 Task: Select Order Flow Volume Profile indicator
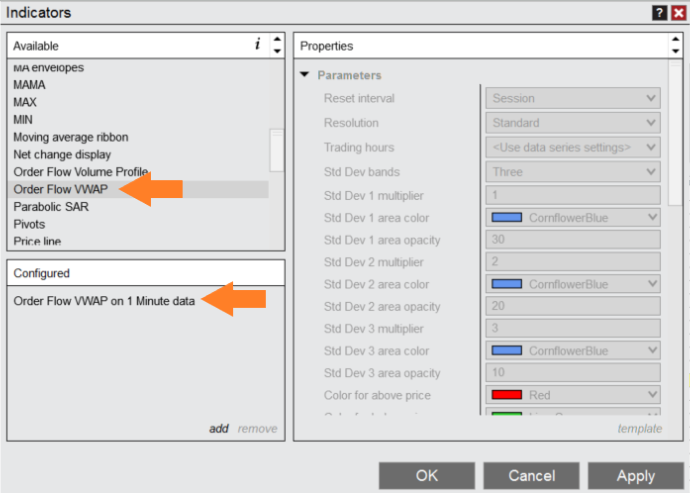point(138,172)
